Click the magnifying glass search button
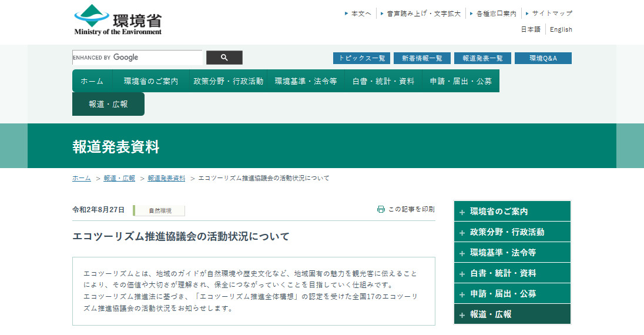 point(224,58)
